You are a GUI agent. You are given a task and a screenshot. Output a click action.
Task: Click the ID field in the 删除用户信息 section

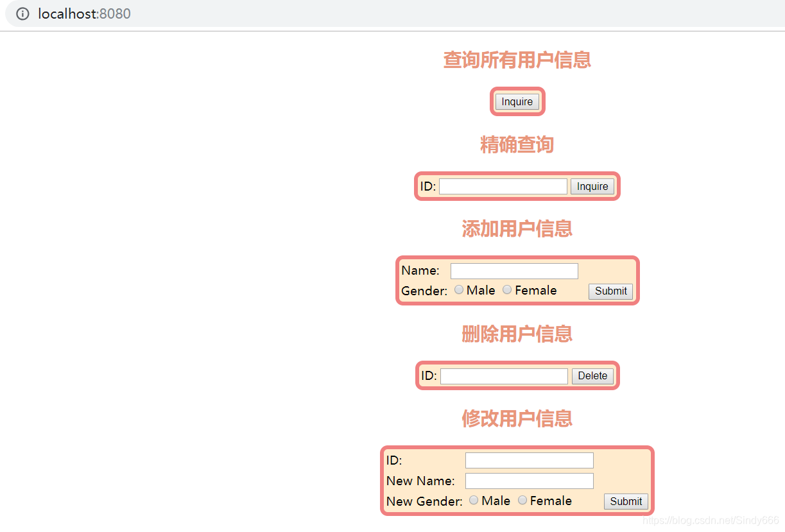point(504,375)
